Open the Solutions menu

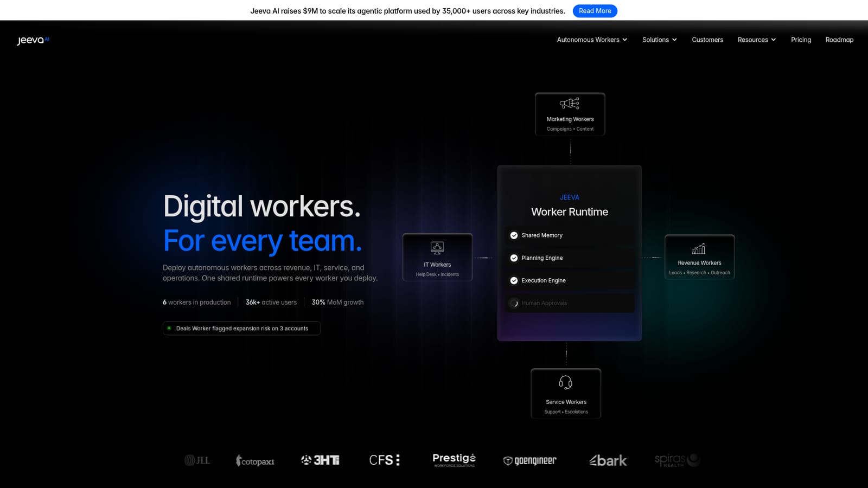[x=655, y=40]
